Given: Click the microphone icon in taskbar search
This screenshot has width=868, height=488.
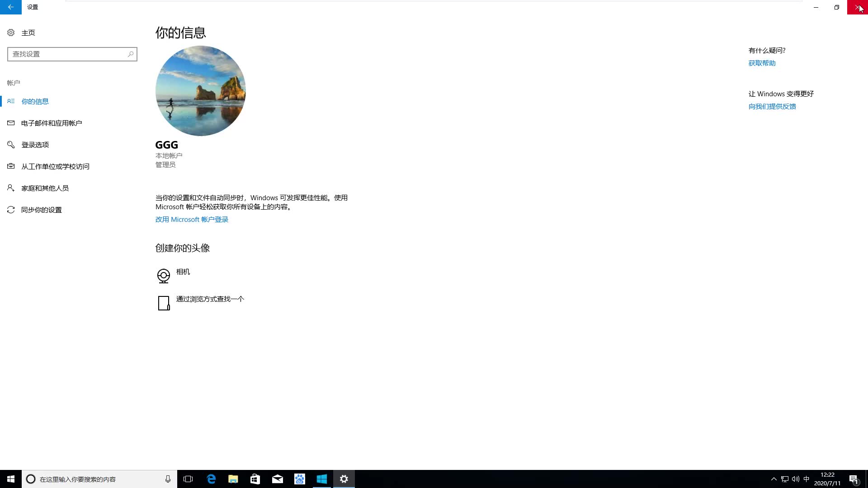Looking at the screenshot, I should click(168, 479).
